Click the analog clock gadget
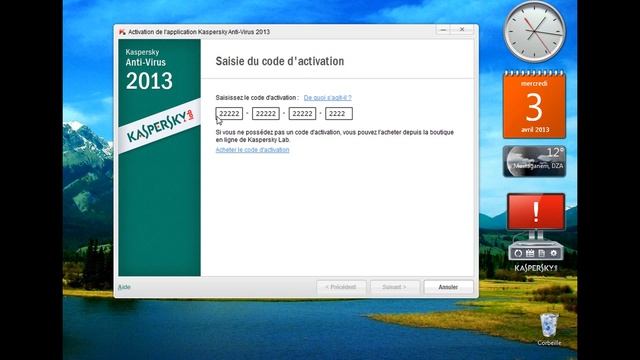Image resolution: width=640 pixels, height=360 pixels. [x=534, y=32]
